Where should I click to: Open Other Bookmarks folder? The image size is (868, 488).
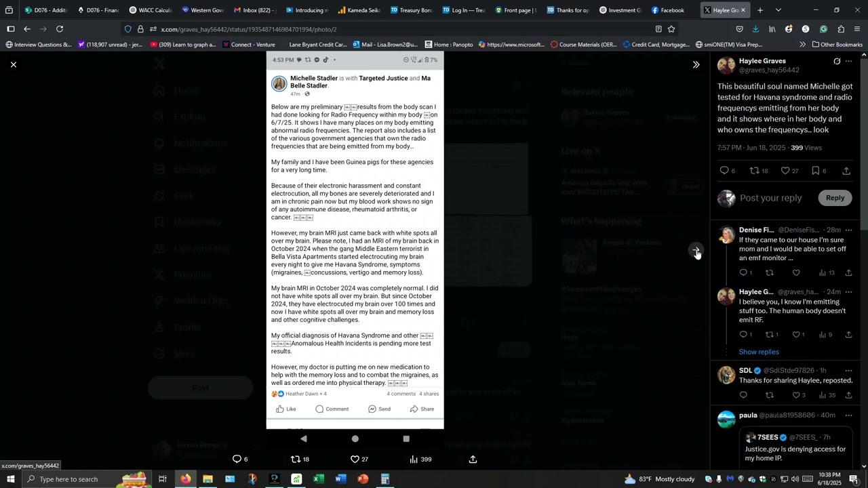[x=837, y=45]
